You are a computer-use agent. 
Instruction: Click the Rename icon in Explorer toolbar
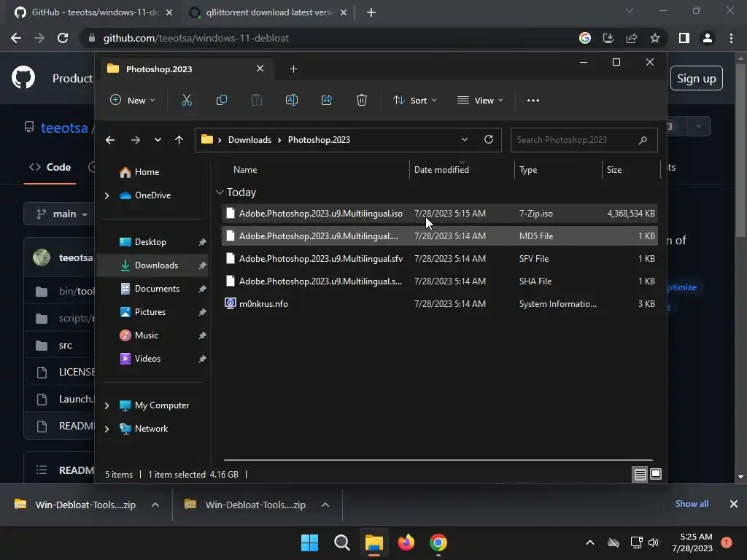[292, 100]
